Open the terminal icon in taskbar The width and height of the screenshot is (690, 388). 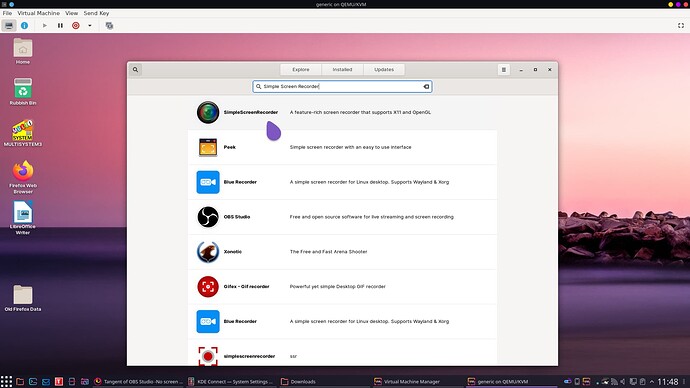pos(33,381)
